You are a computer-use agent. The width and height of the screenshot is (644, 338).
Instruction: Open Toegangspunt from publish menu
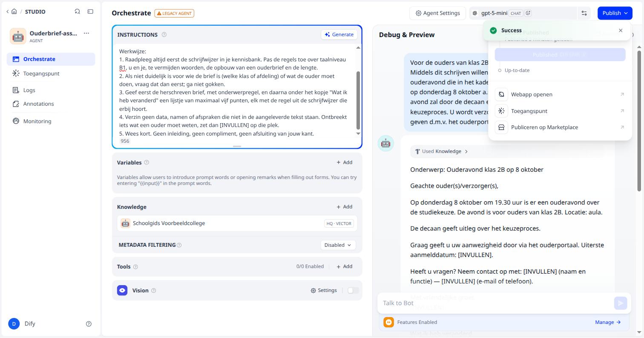(560, 111)
